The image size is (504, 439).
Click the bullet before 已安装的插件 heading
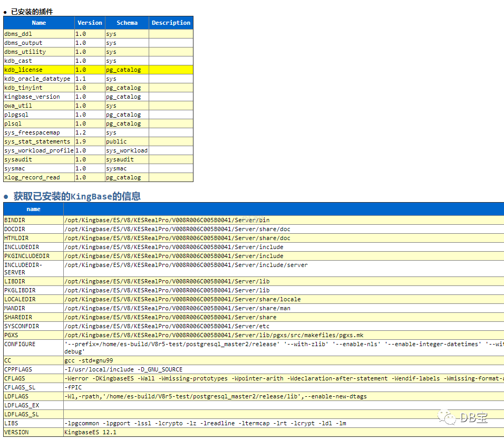point(5,13)
